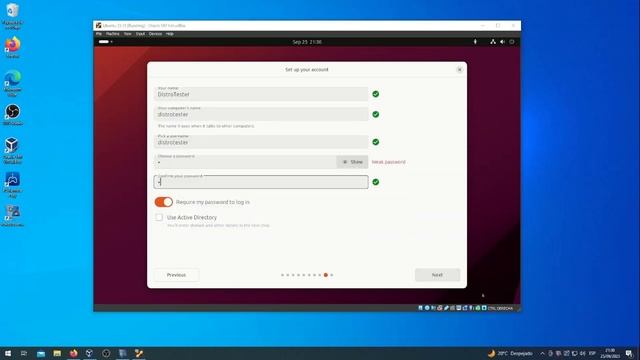The height and width of the screenshot is (360, 640).
Task: Click the orange current-step progress dot
Action: pos(326,275)
